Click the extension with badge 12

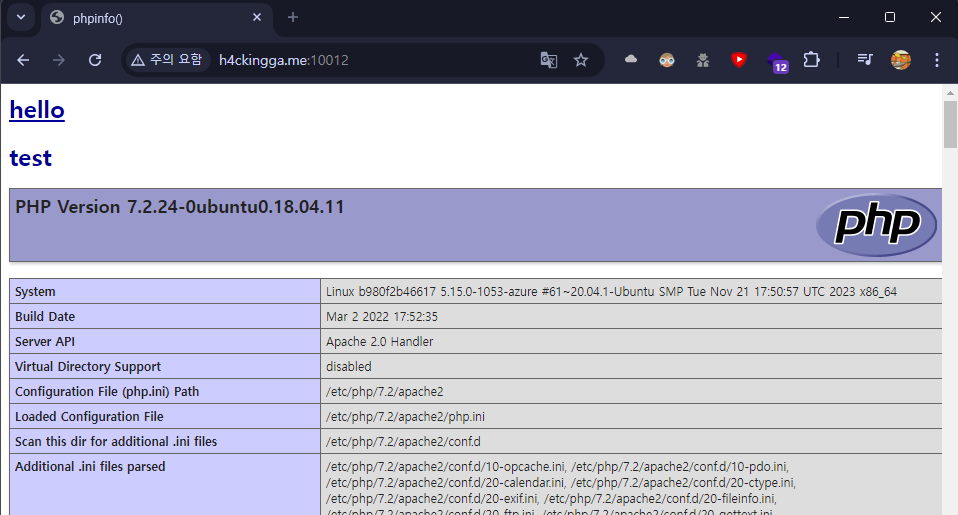click(776, 61)
